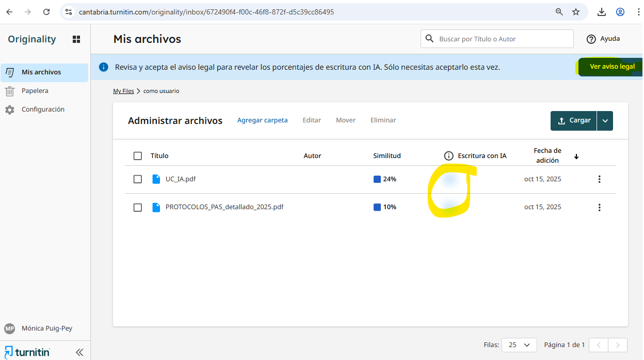Image resolution: width=644 pixels, height=360 pixels.
Task: Go to the next page arrow
Action: coord(618,345)
